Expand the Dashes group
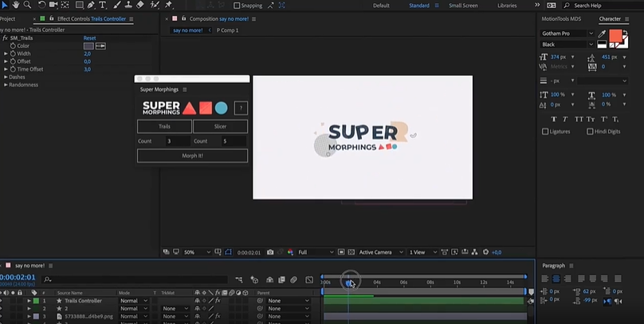The image size is (644, 324). pos(6,77)
